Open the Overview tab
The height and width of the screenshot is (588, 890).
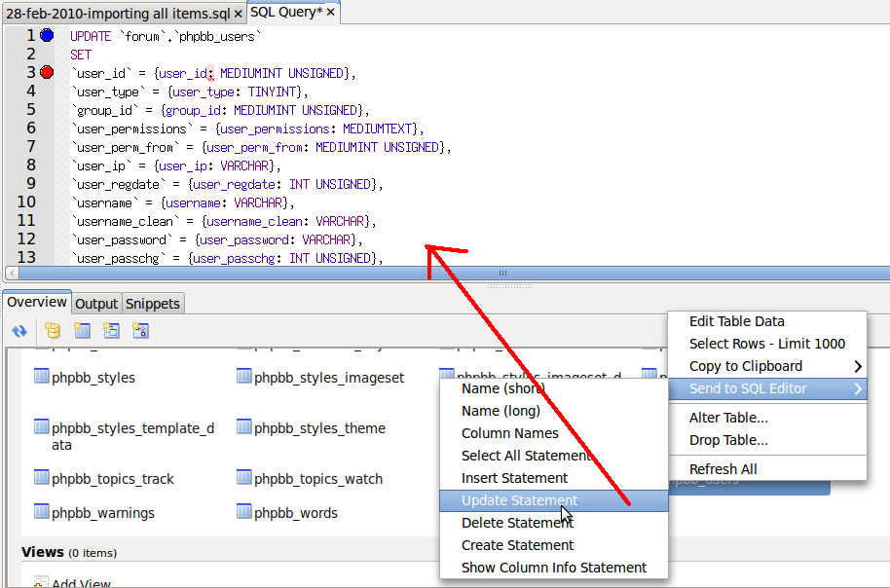[x=37, y=302]
